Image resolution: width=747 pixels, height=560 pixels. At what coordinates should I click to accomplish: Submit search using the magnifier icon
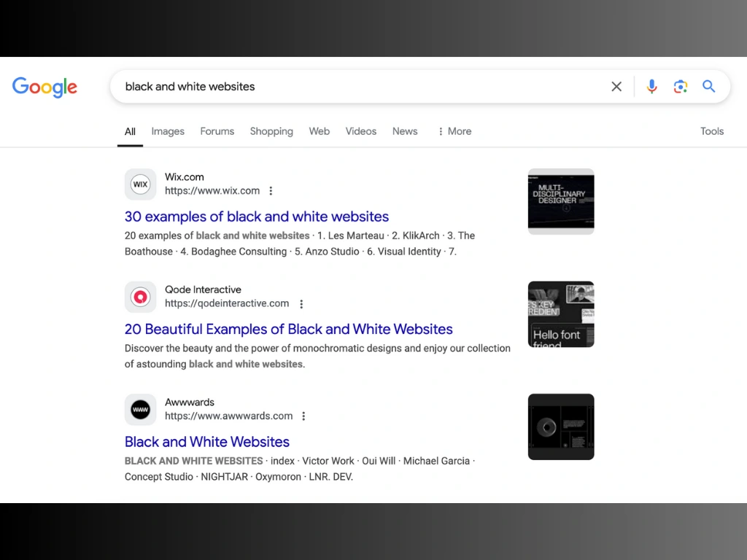709,87
